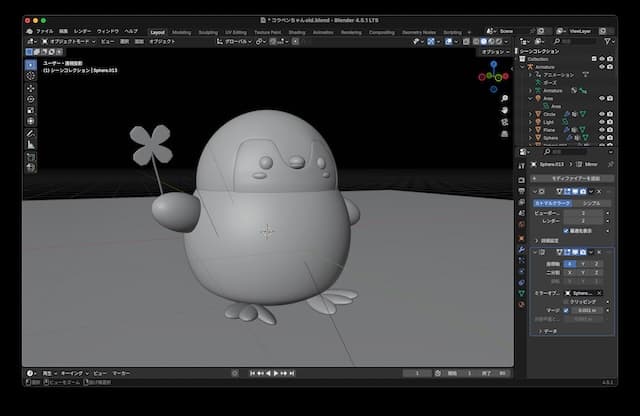Image resolution: width=640 pixels, height=416 pixels.
Task: Click the merge distance 0.001 m field
Action: (587, 310)
